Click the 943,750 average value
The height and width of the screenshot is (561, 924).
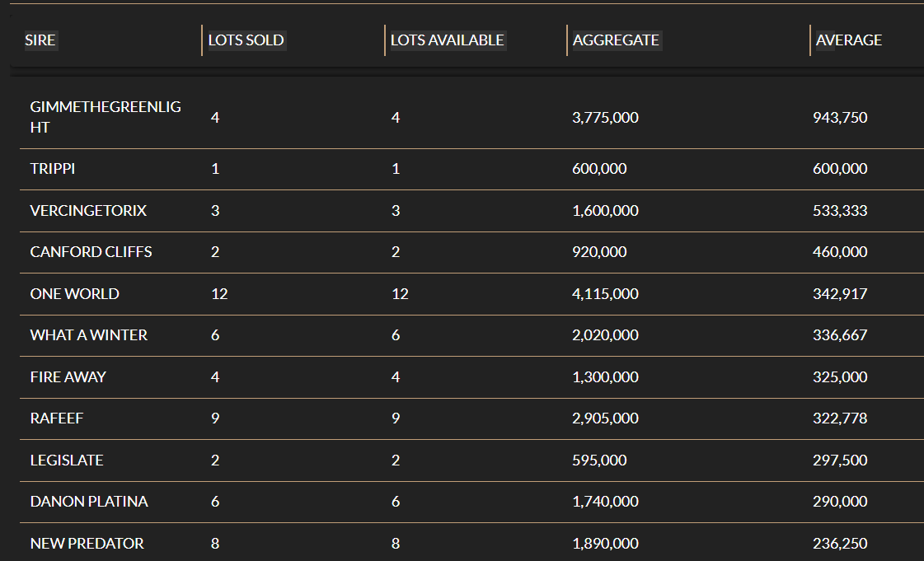click(840, 118)
